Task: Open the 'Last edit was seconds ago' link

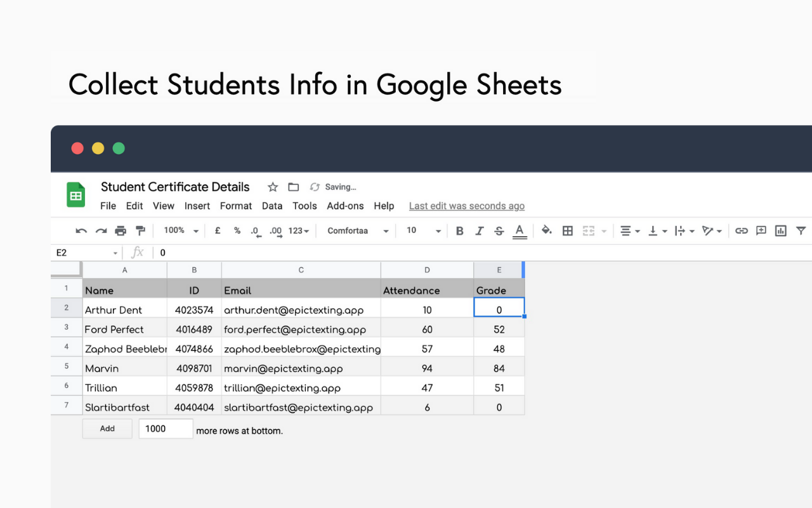Action: 466,206
